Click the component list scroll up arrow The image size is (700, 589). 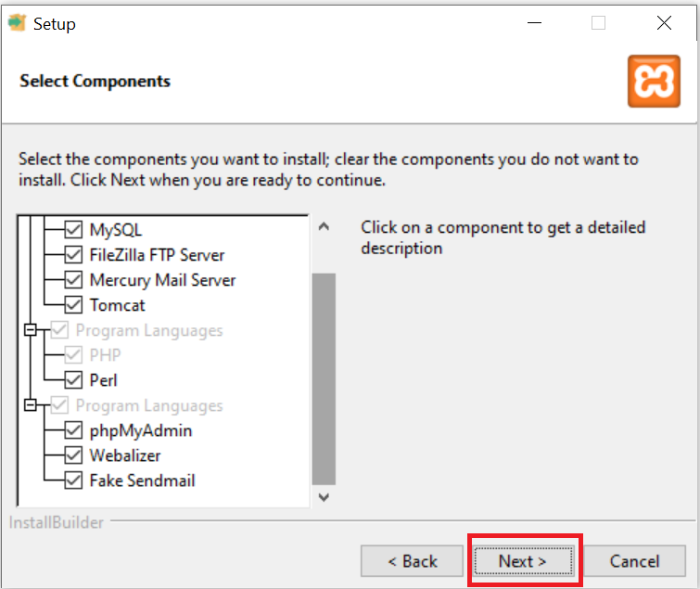pos(324,227)
